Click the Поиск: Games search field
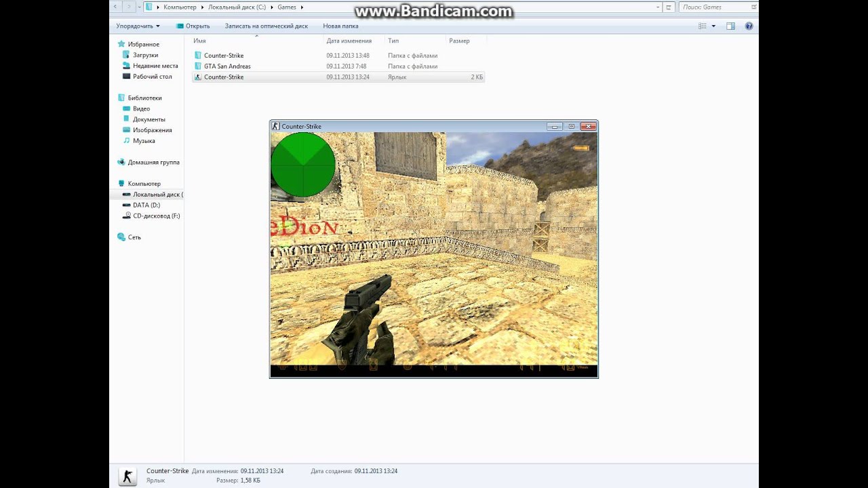Image resolution: width=868 pixels, height=488 pixels. click(x=718, y=7)
